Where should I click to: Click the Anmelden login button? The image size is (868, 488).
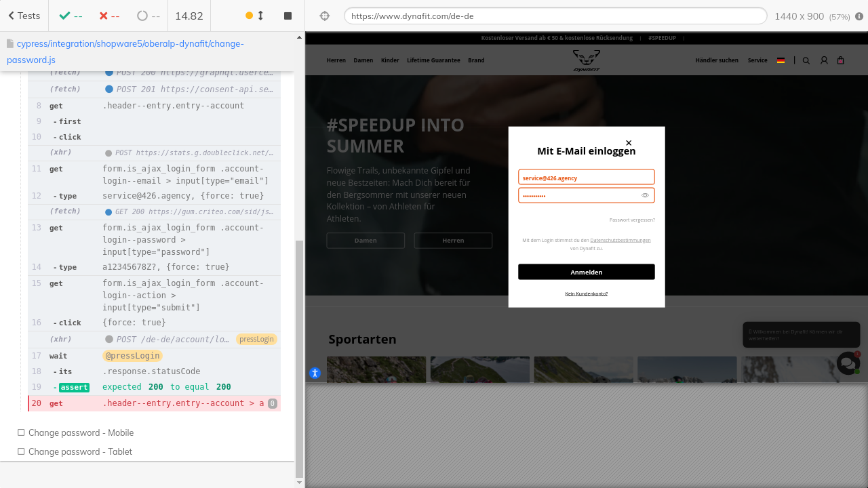pyautogui.click(x=586, y=272)
